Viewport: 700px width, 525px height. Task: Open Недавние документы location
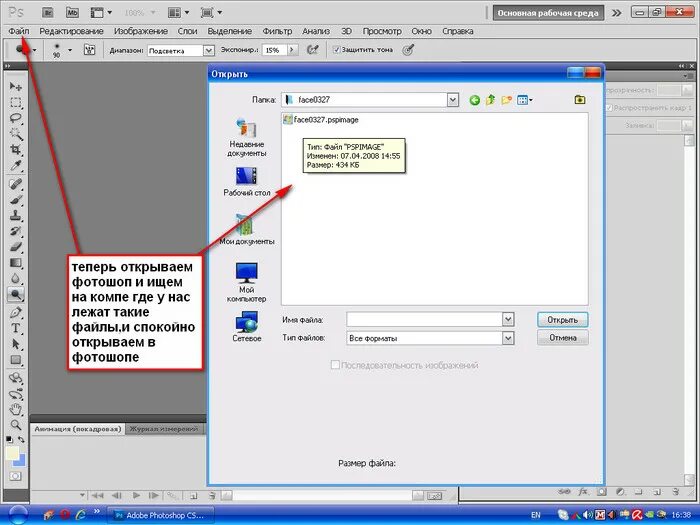coord(246,138)
